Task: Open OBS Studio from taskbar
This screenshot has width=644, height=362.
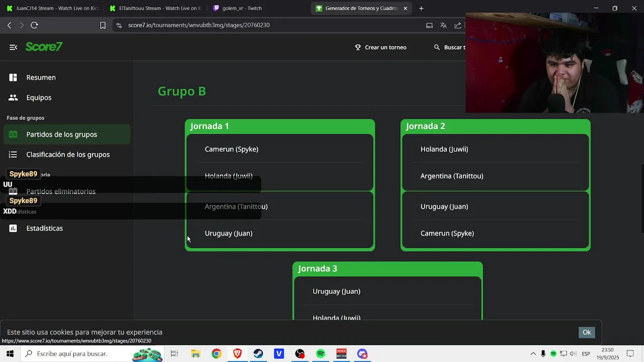Action: click(x=300, y=354)
